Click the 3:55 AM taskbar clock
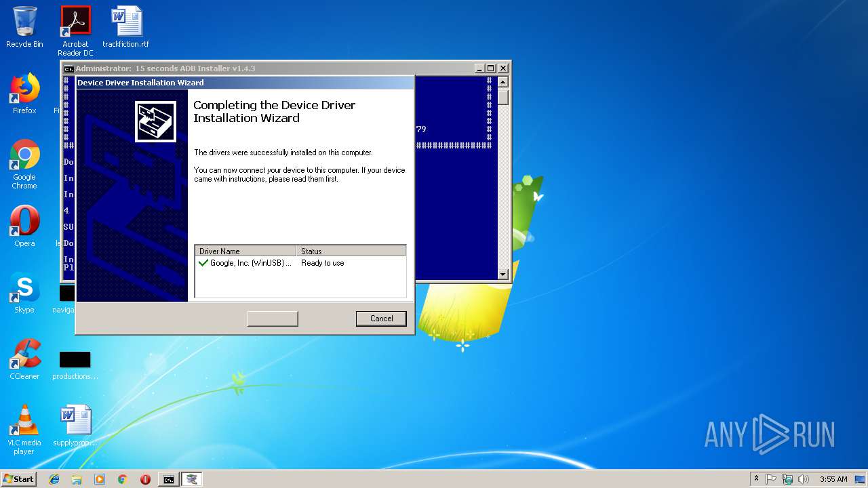The height and width of the screenshot is (488, 868). tap(833, 479)
